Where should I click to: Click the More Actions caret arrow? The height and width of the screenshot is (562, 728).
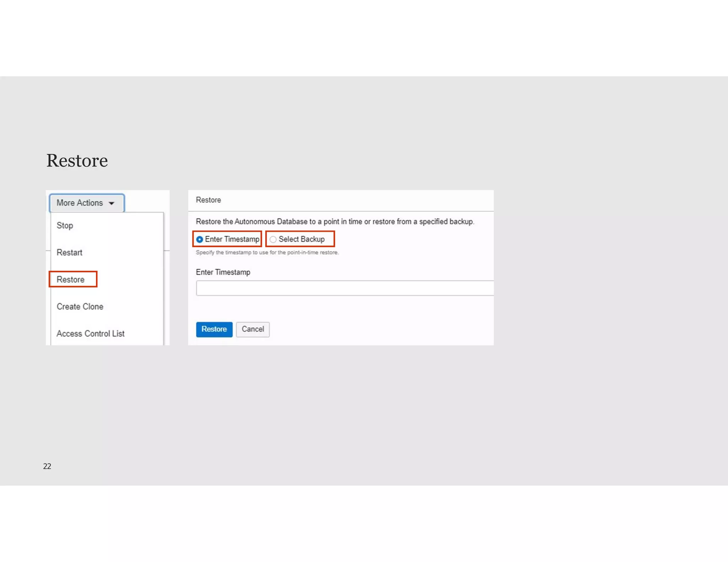tap(111, 203)
